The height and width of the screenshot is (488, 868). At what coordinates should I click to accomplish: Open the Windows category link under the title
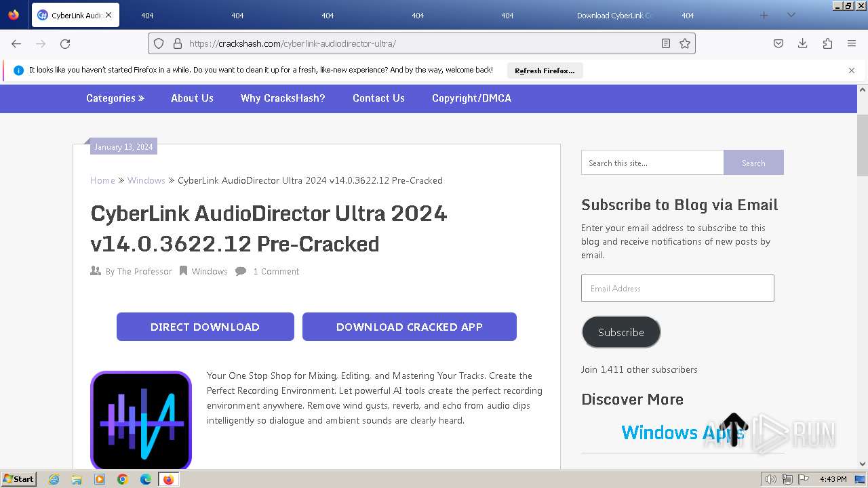click(210, 271)
